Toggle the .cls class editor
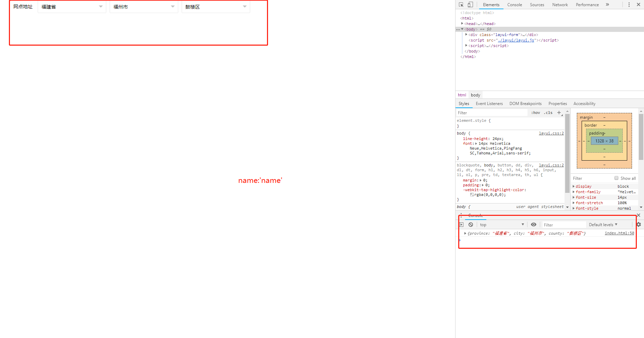This screenshot has height=338, width=644. click(548, 113)
